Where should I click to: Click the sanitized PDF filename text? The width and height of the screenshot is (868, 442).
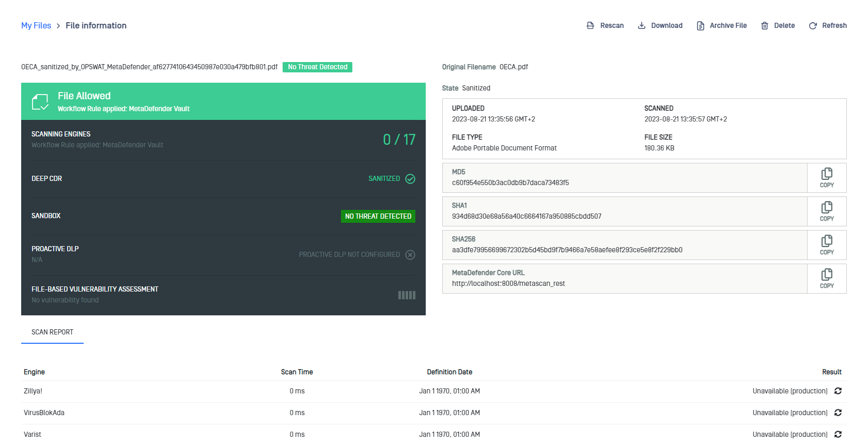tap(149, 67)
